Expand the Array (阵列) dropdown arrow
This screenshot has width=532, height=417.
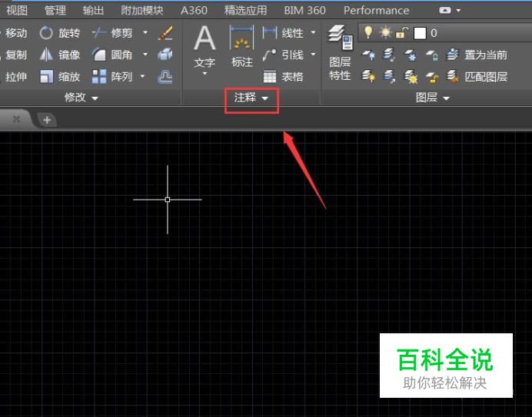point(142,77)
